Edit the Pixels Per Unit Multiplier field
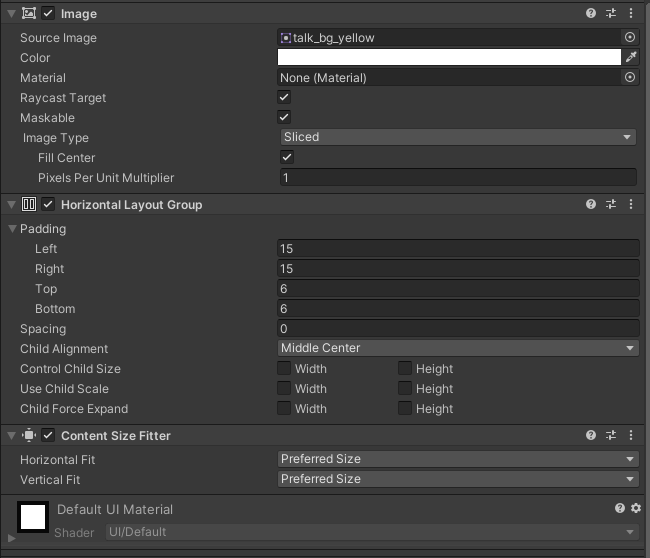Screen dimensions: 650x558 [x=458, y=177]
